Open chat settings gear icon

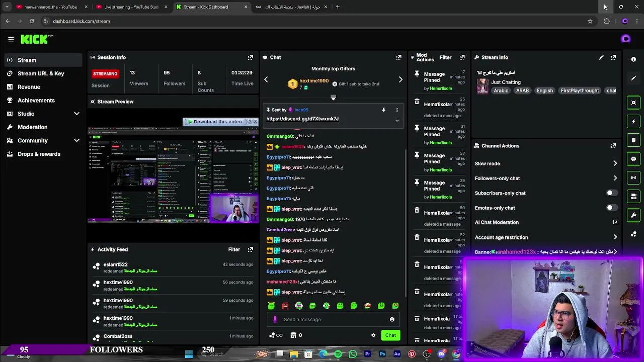coord(373,335)
